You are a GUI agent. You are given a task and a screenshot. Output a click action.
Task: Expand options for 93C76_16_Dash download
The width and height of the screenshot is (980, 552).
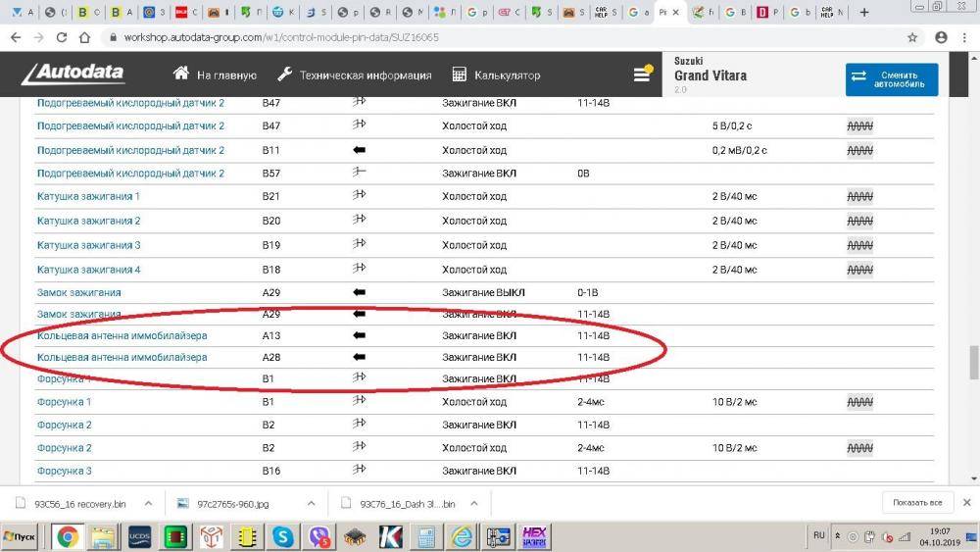[477, 503]
